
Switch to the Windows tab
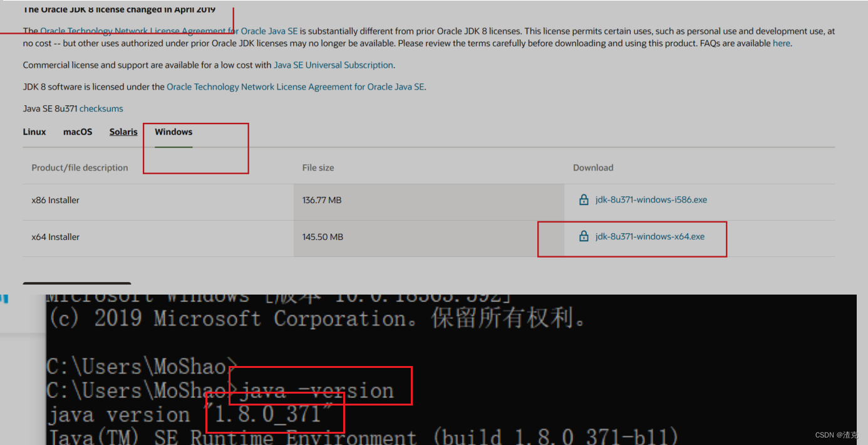click(x=173, y=132)
